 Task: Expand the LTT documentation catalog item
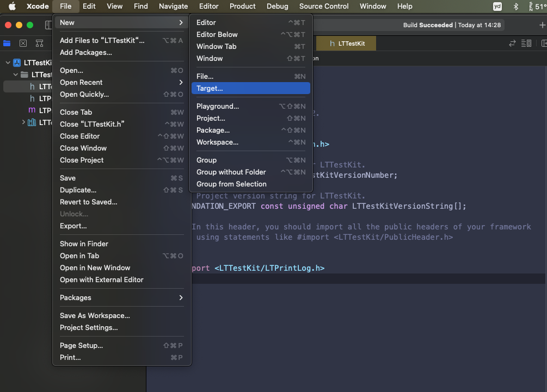tap(23, 122)
